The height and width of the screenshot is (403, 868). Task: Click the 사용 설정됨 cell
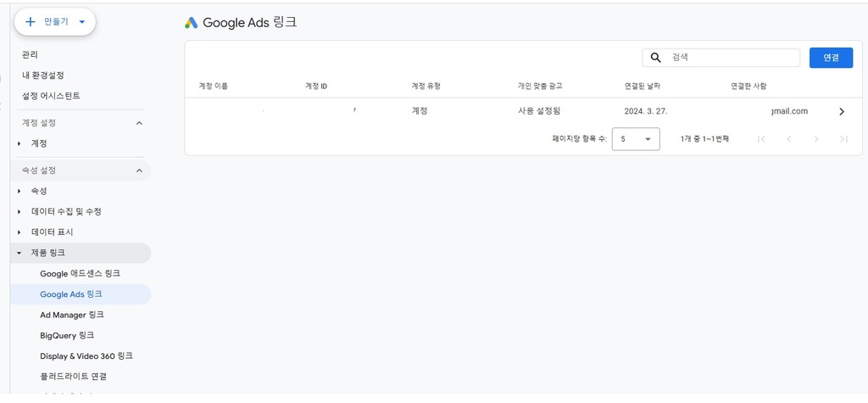pos(539,111)
